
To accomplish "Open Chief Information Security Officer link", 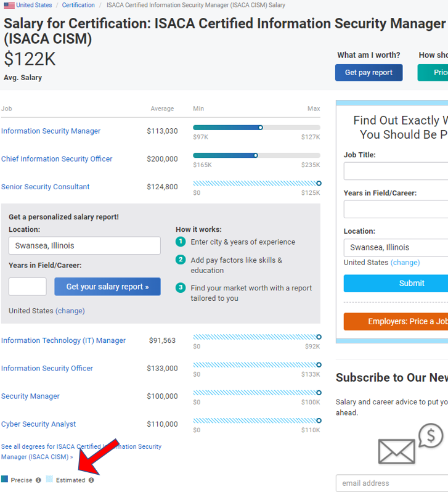I will tap(57, 159).
